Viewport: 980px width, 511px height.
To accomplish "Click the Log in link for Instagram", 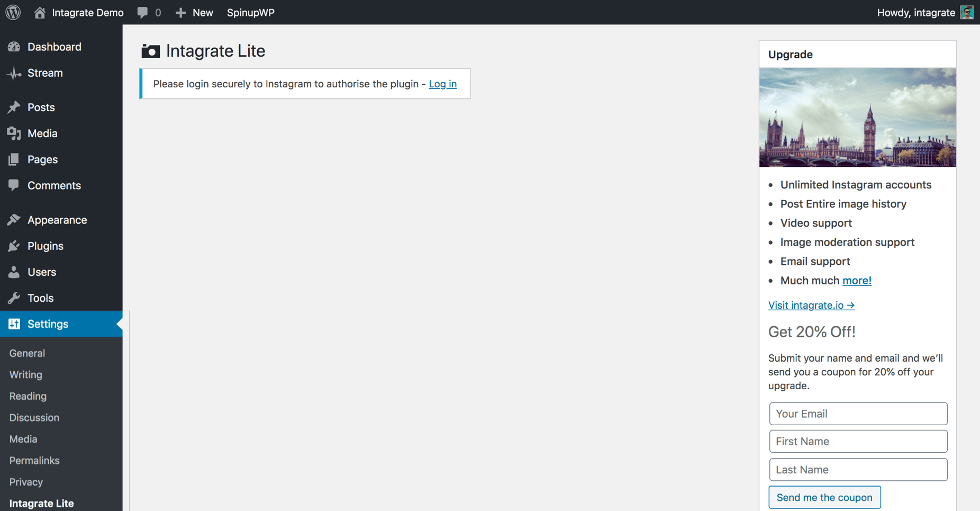I will point(442,84).
